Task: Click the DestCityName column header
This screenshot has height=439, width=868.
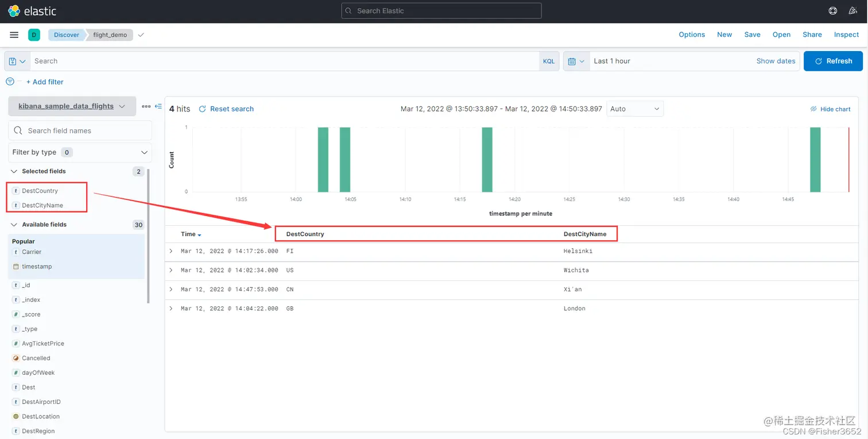Action: click(x=585, y=234)
